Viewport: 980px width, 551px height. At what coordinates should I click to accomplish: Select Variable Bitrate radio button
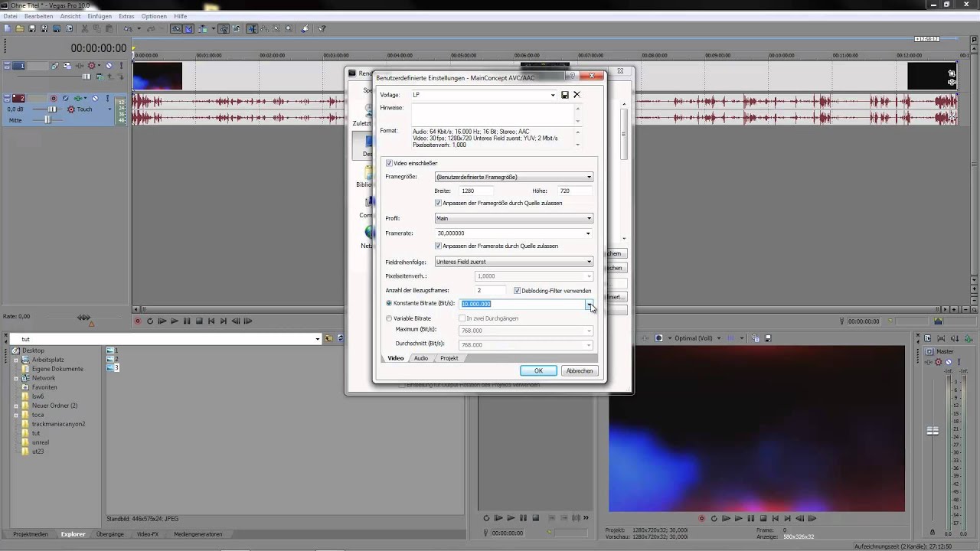tap(390, 318)
